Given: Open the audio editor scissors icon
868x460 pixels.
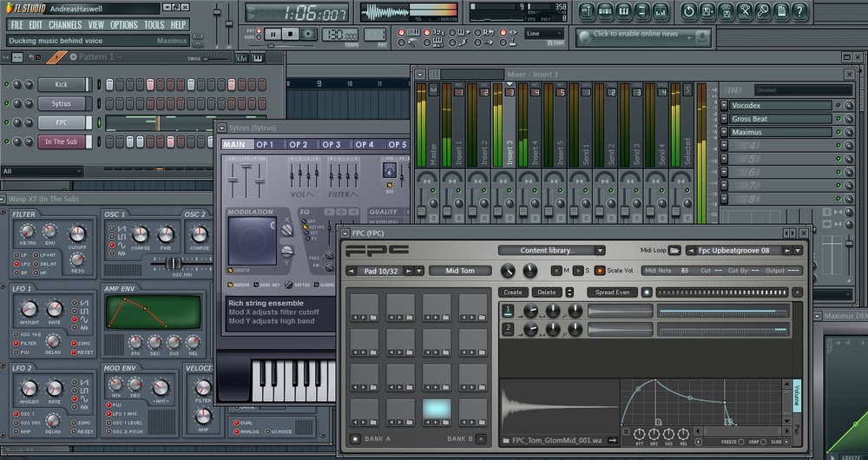Looking at the screenshot, I should pos(745,11).
